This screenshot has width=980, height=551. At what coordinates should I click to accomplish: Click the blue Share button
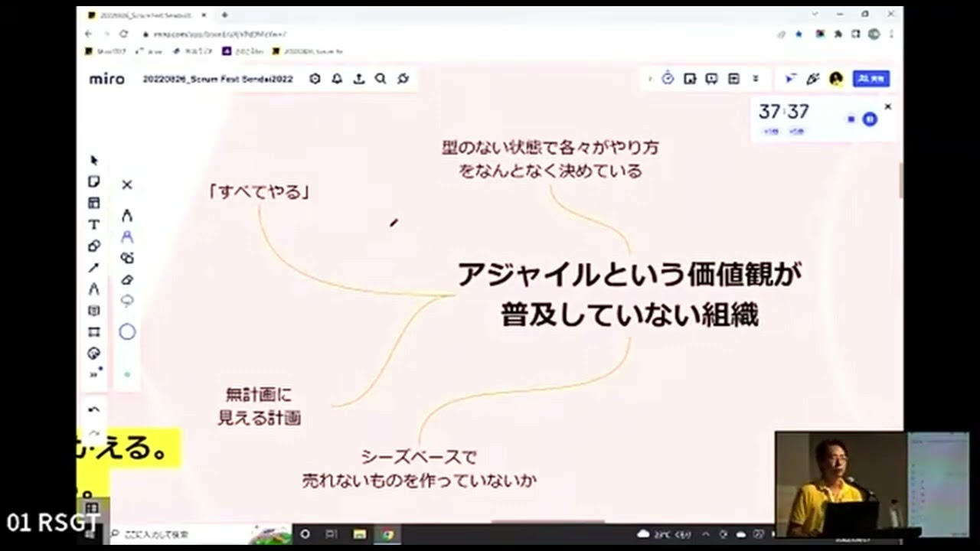pyautogui.click(x=871, y=78)
